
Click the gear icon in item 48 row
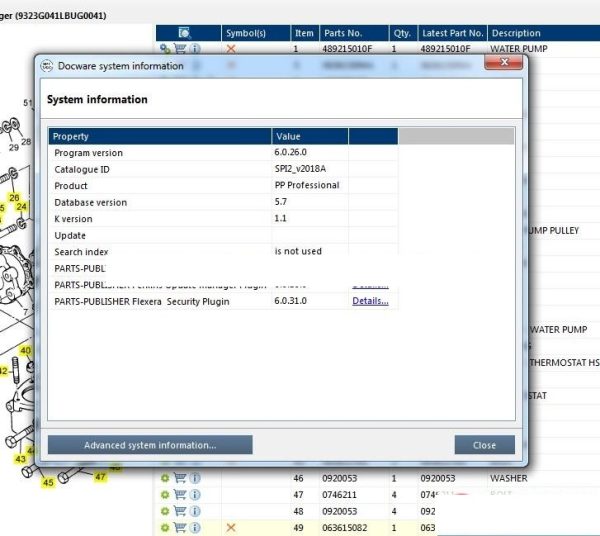tap(165, 511)
